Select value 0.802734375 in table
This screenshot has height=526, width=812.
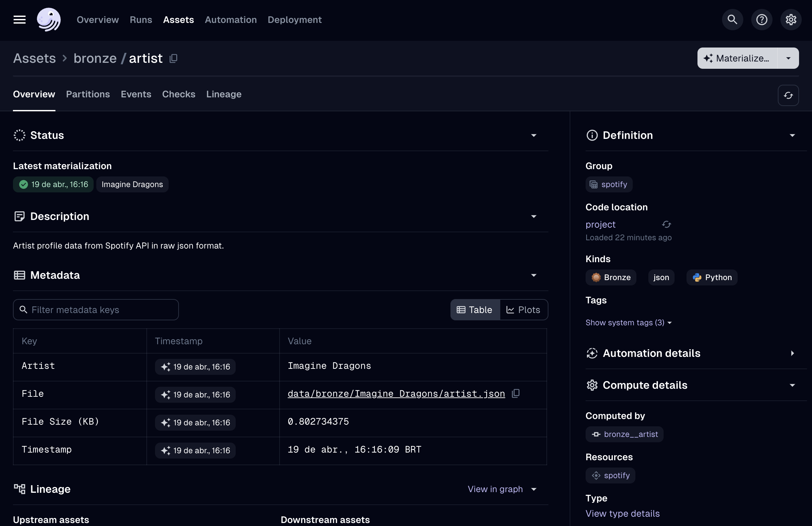[318, 422]
